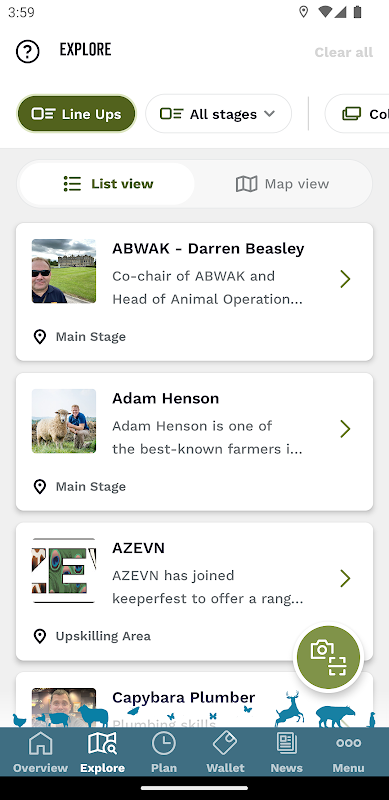Open ABWAK Darren Beasley chevron arrow

click(346, 279)
